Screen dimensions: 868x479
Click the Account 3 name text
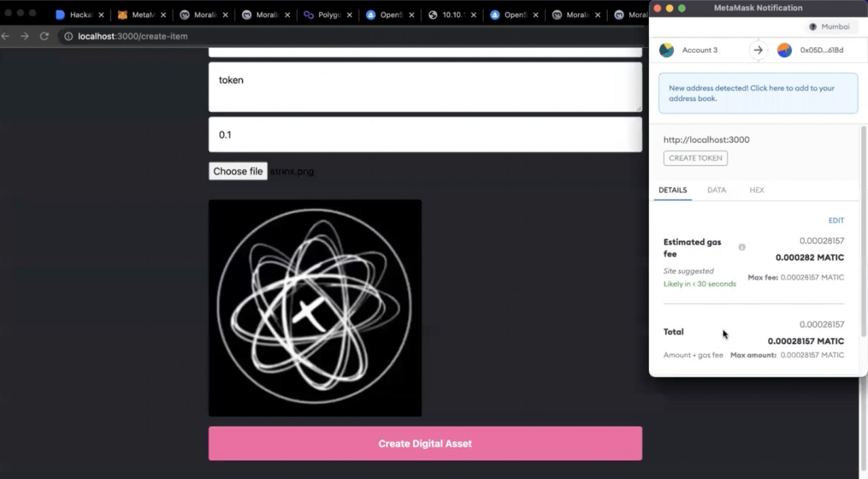point(700,50)
